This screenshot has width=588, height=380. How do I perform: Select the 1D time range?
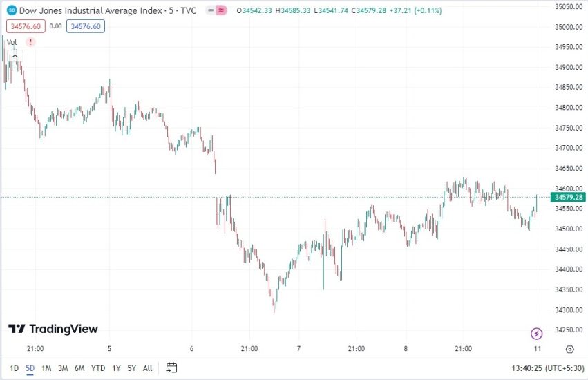pos(14,368)
